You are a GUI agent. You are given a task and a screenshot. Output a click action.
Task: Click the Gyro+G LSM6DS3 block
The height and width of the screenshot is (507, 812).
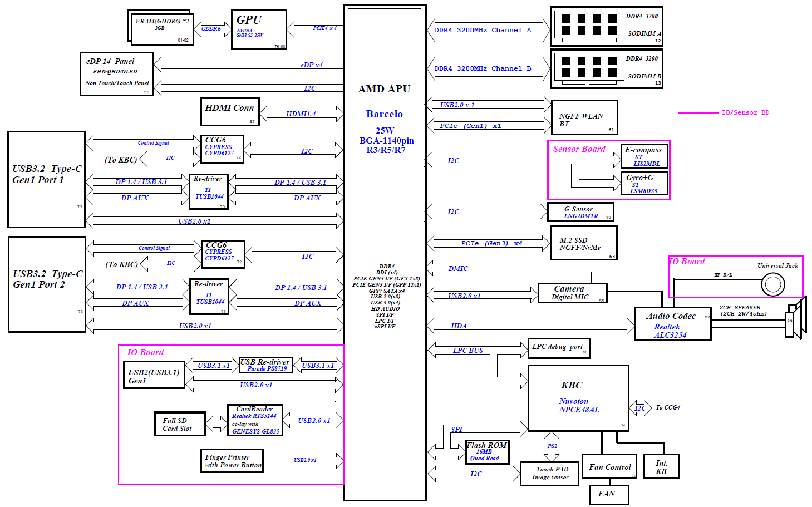tap(644, 183)
